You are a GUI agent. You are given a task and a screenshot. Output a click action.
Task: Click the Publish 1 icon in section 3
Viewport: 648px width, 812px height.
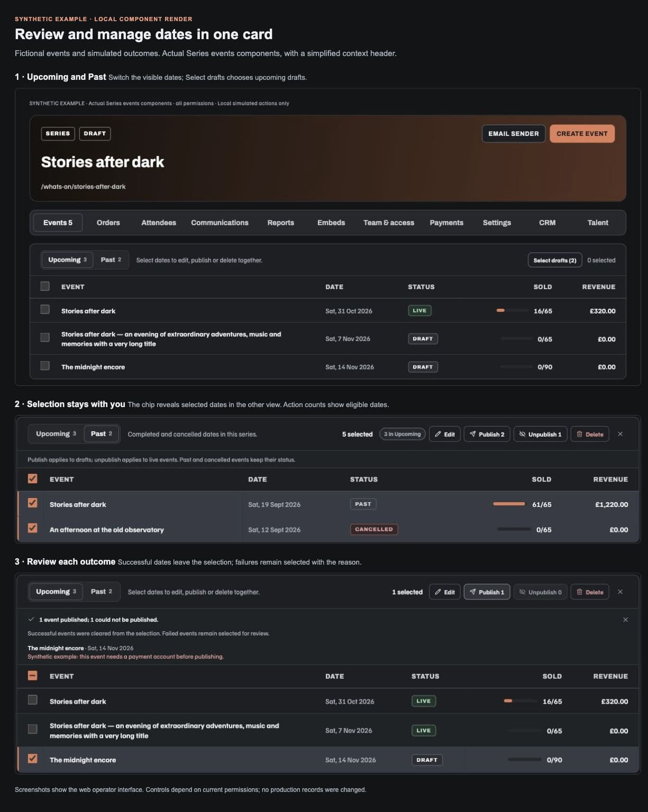coord(473,592)
